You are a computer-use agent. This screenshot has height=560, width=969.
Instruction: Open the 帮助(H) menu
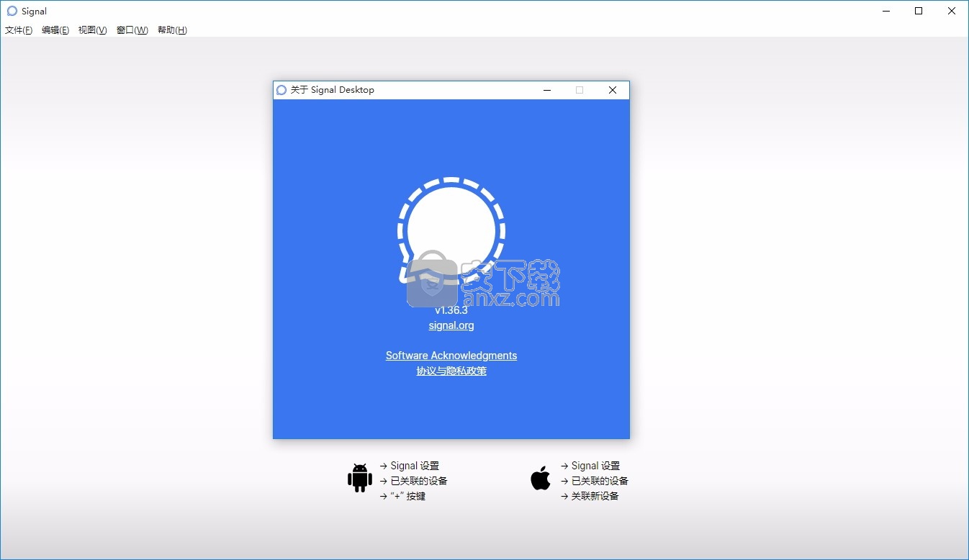172,30
